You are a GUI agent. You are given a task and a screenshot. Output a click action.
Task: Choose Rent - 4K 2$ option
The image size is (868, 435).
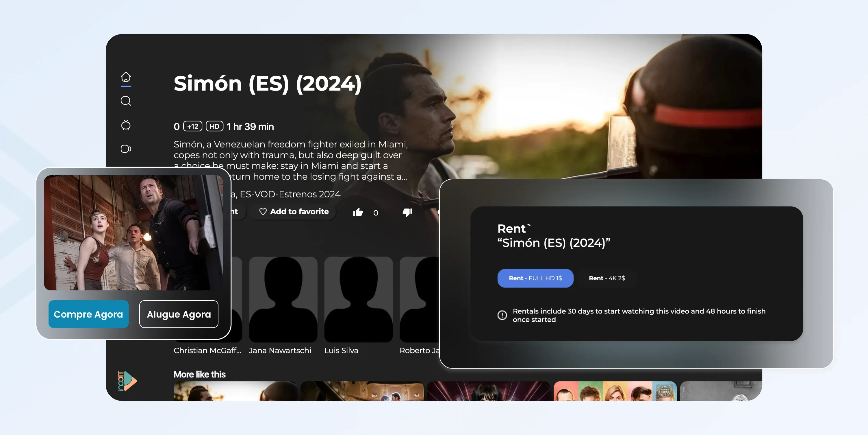click(x=607, y=278)
